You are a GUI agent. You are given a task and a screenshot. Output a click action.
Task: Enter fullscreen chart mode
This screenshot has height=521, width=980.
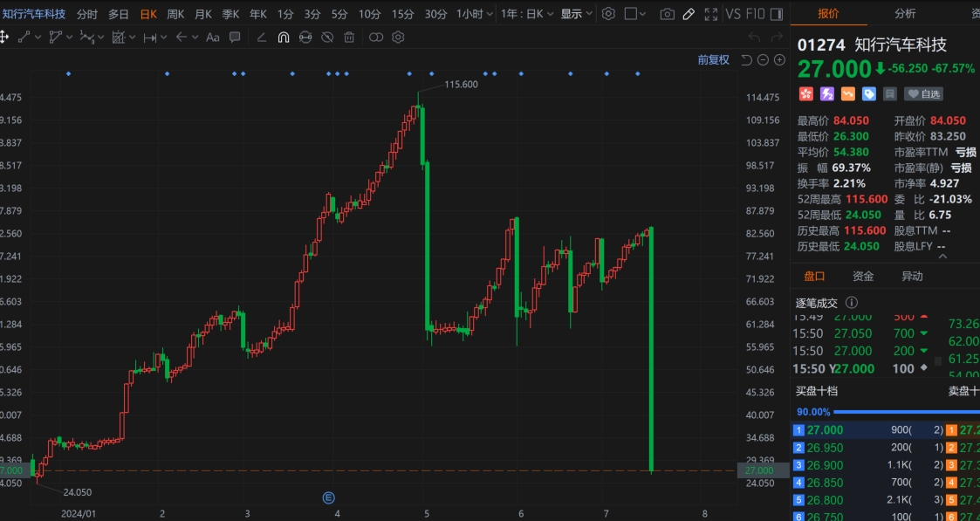(711, 14)
